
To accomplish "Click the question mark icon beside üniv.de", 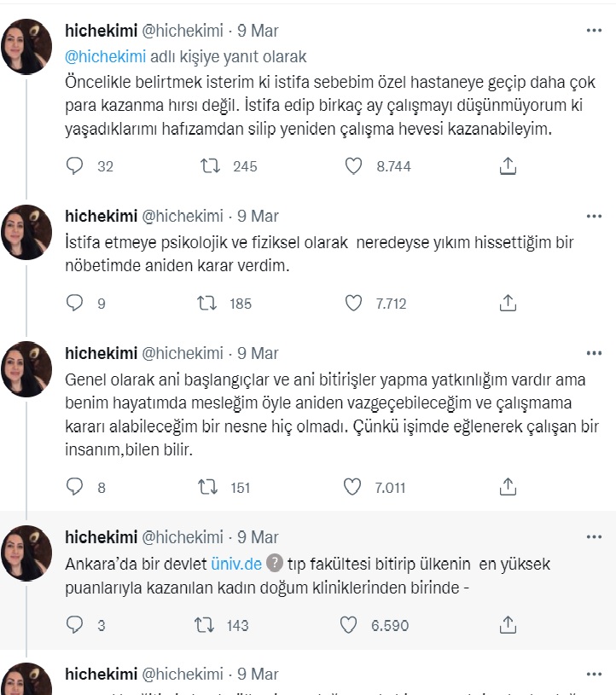I will click(275, 564).
